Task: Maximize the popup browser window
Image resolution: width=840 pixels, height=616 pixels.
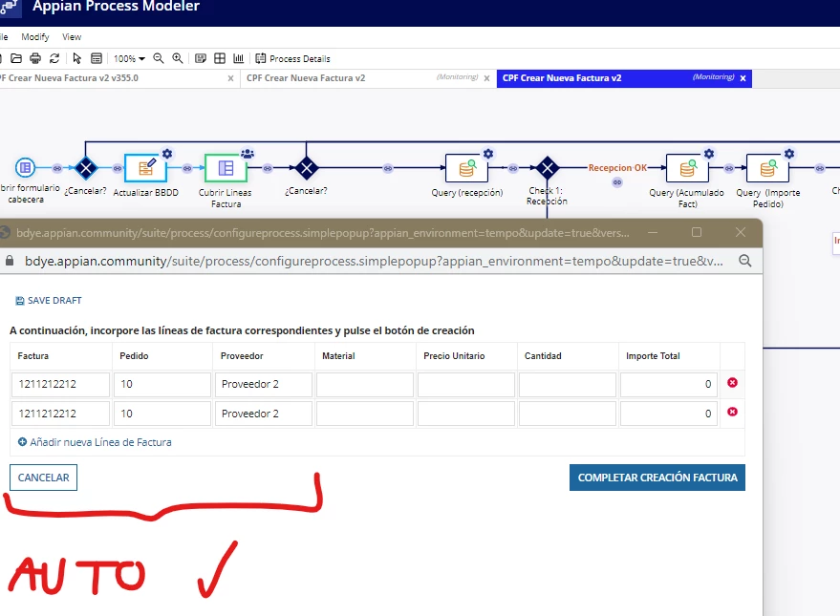Action: coord(697,232)
